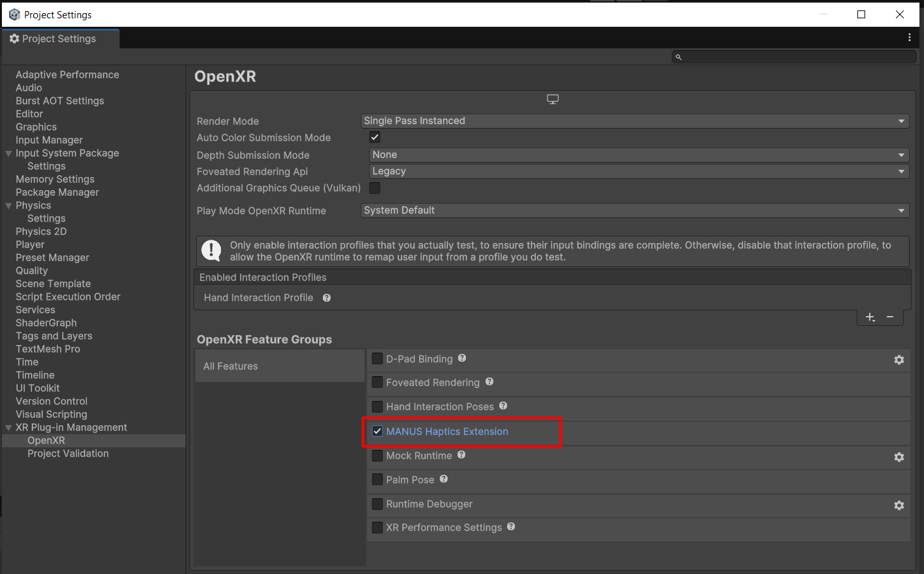
Task: Open Runtime Debugger settings gear
Action: (899, 505)
